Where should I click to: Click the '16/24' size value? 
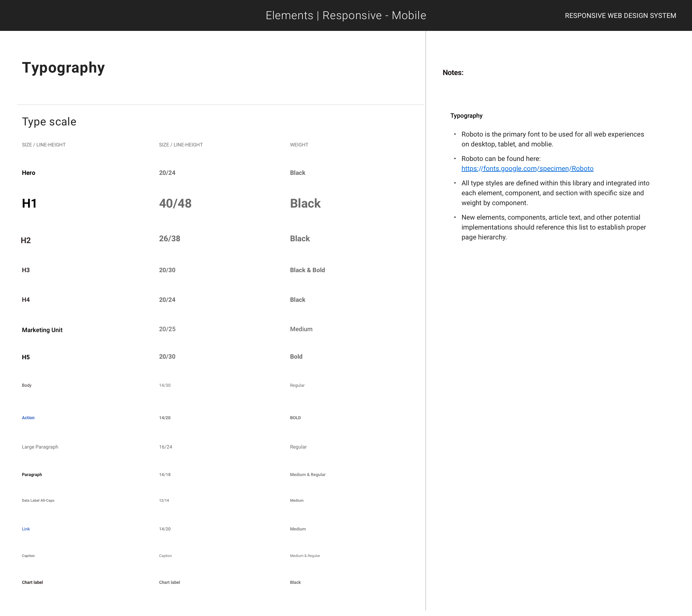pyautogui.click(x=165, y=447)
